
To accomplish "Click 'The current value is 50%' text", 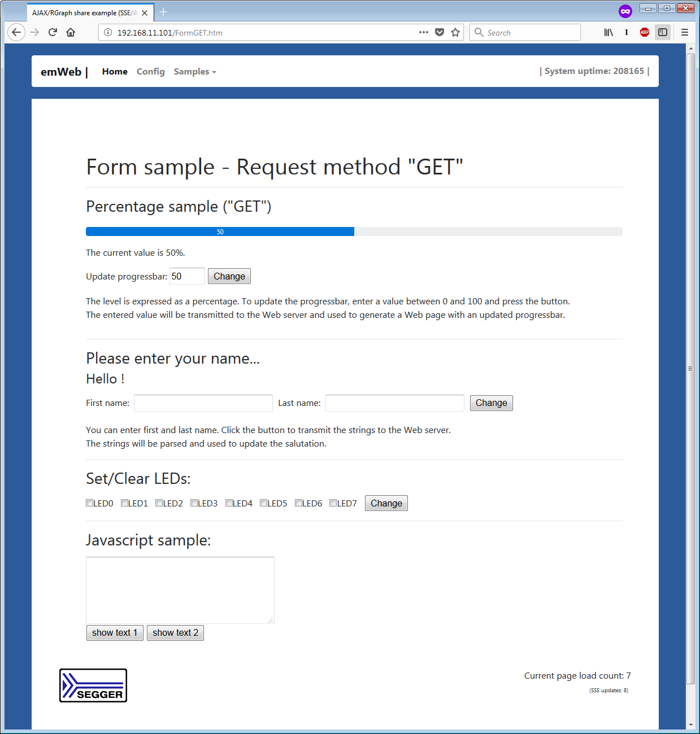I will (136, 252).
